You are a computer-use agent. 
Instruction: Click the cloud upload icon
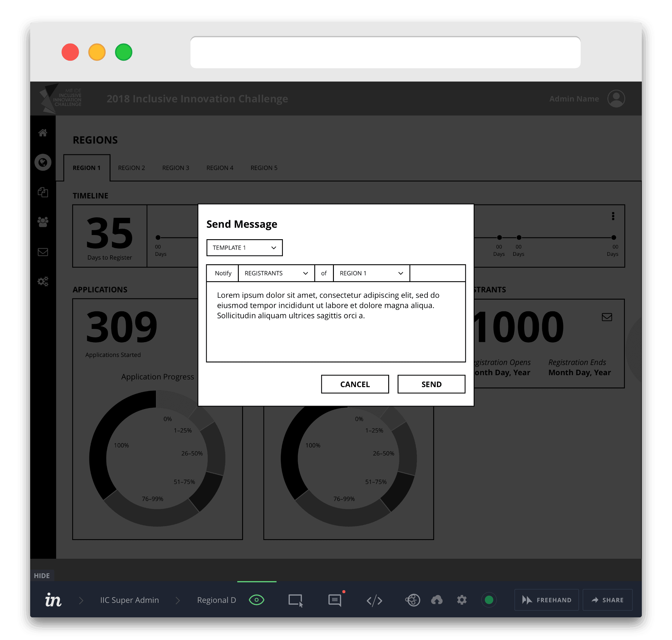pos(437,600)
